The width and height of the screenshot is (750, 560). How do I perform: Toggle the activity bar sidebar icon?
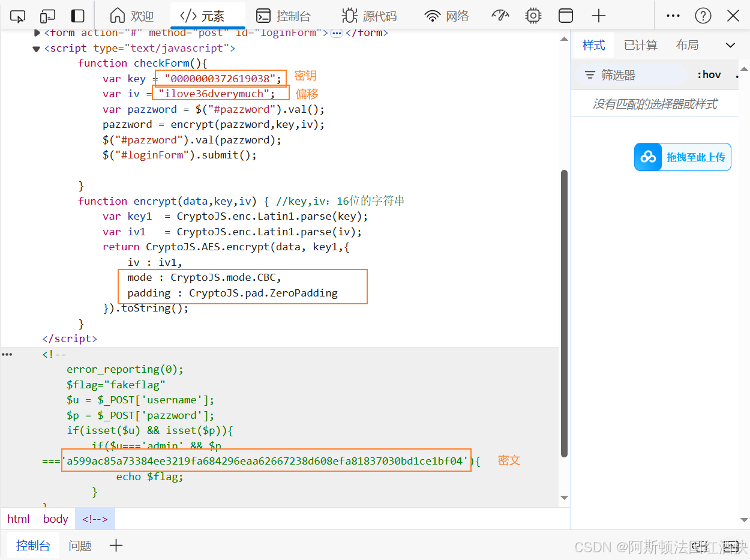pos(77,16)
